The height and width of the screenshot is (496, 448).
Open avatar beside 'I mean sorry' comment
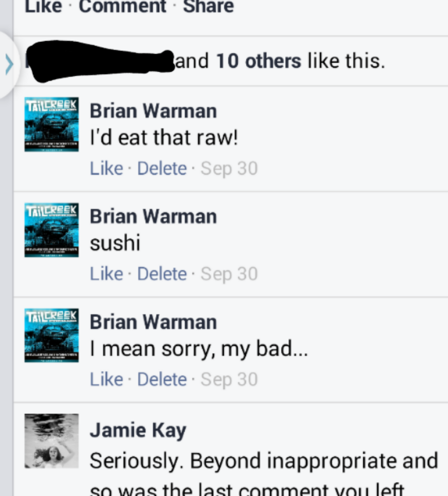coord(51,335)
